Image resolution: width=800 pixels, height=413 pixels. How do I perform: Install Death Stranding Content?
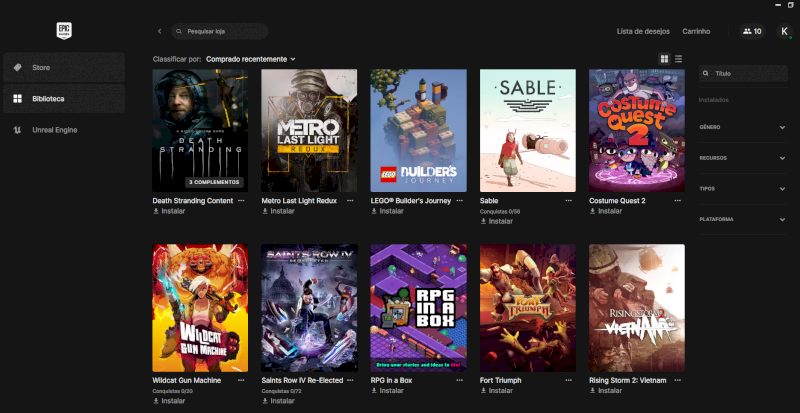click(x=169, y=211)
